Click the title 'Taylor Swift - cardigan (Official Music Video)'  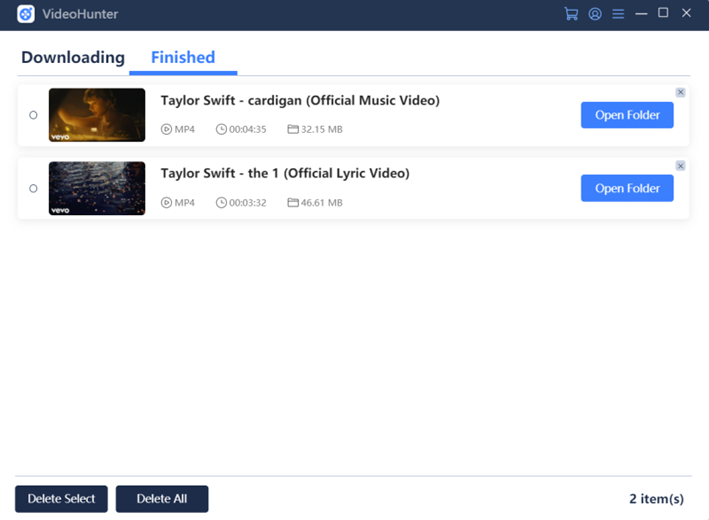pyautogui.click(x=300, y=100)
